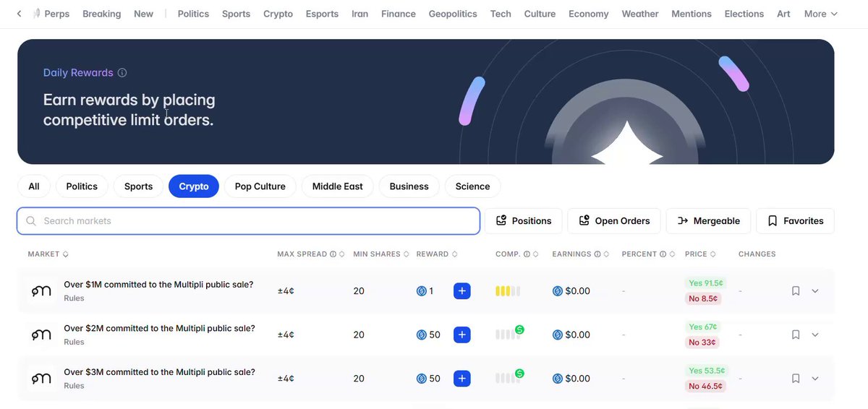Open Rules for the Over $2M market
The width and height of the screenshot is (868, 409).
74,343
